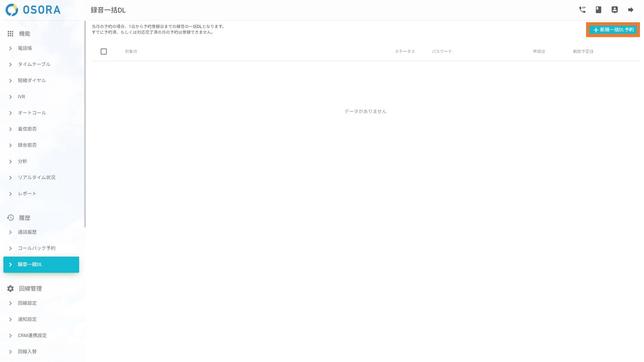Click the ステータス column header
644x362 pixels.
[x=405, y=51]
